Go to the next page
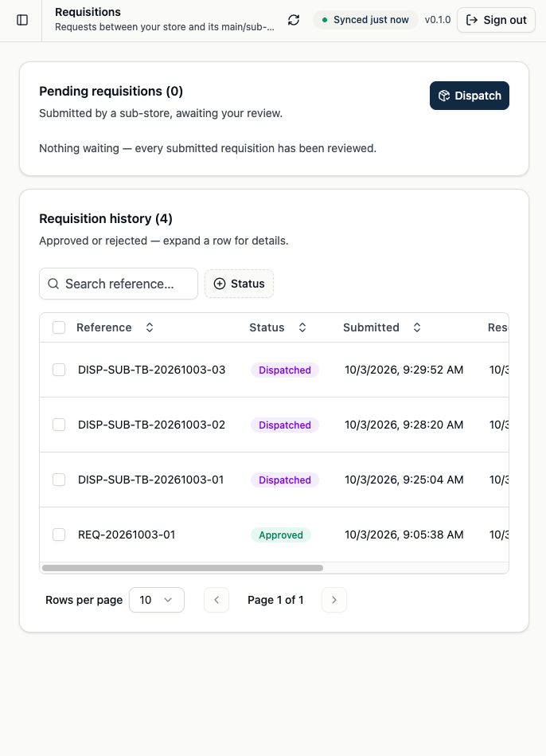 pos(334,600)
